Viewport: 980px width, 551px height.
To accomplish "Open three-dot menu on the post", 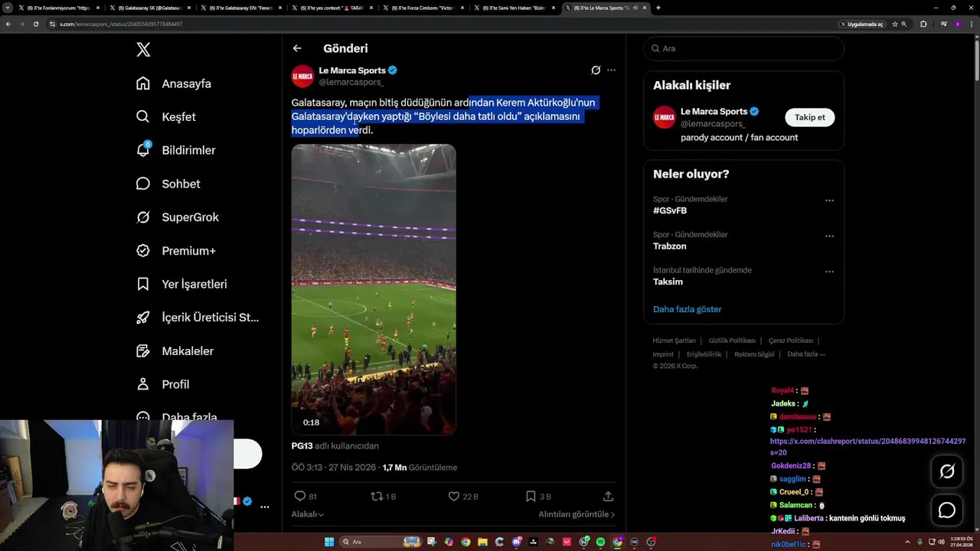I will pyautogui.click(x=611, y=70).
